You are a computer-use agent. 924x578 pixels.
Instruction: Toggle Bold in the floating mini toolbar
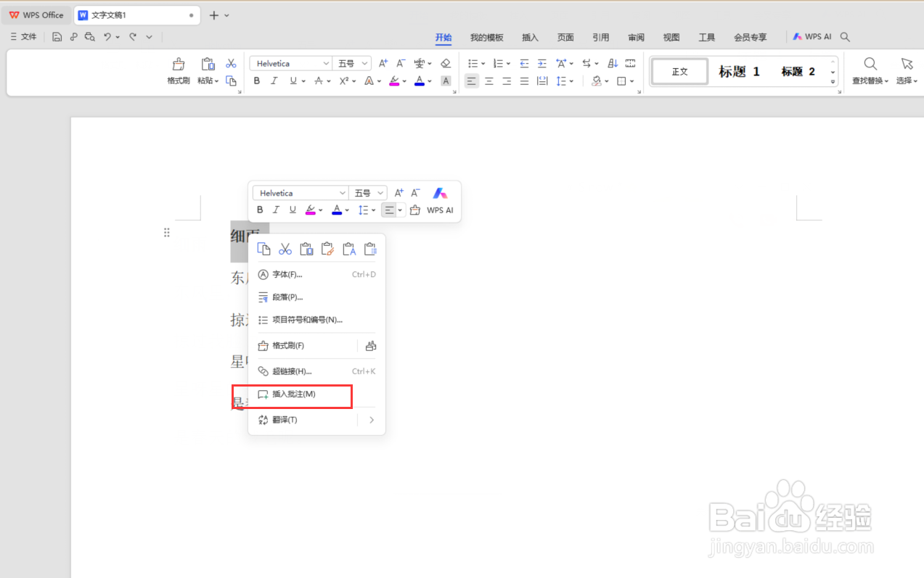click(260, 210)
